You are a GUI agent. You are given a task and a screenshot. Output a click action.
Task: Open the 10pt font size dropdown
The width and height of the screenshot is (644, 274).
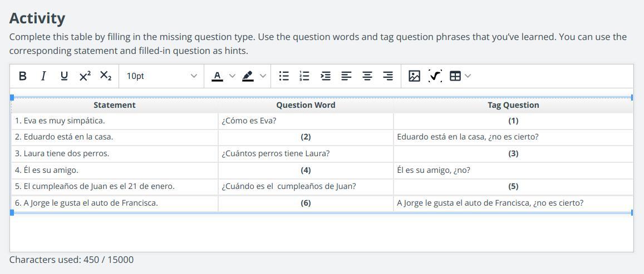(x=161, y=76)
